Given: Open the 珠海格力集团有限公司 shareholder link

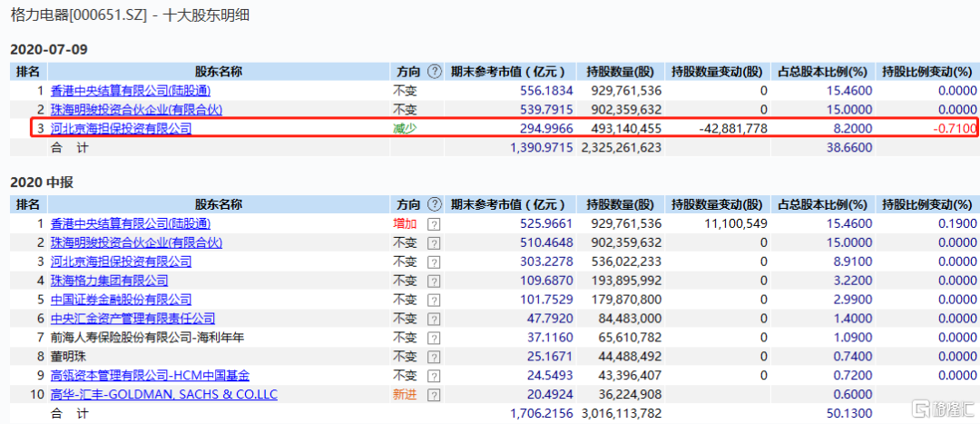Looking at the screenshot, I should 110,281.
